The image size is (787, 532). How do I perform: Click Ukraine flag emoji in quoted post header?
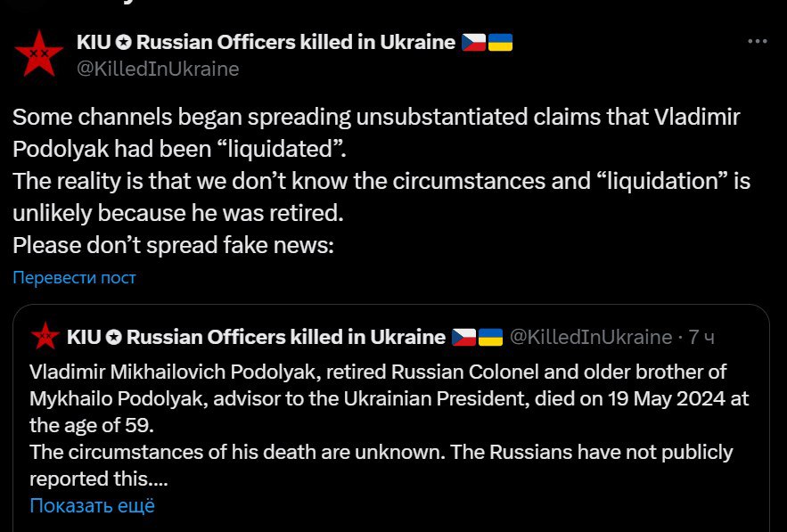tap(490, 337)
